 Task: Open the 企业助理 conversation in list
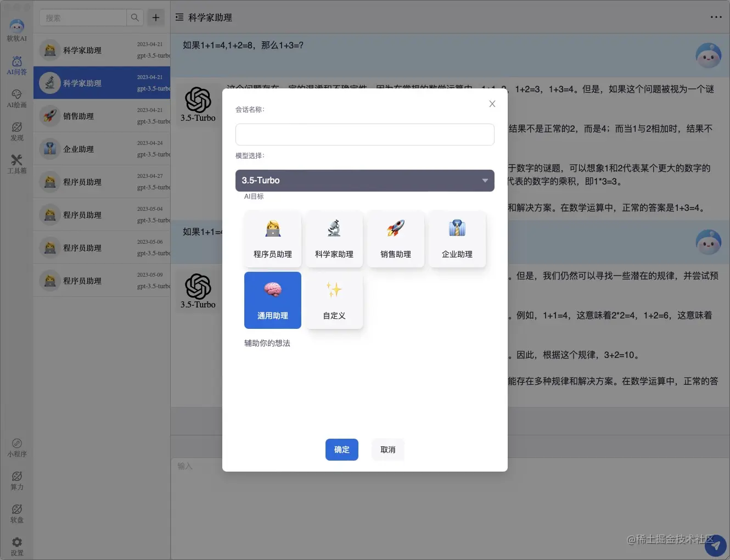[x=102, y=149]
